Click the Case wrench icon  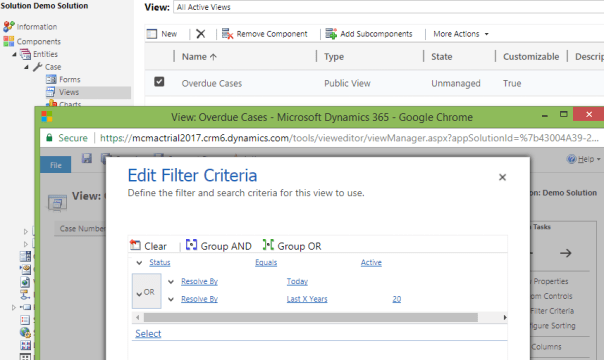(37, 67)
